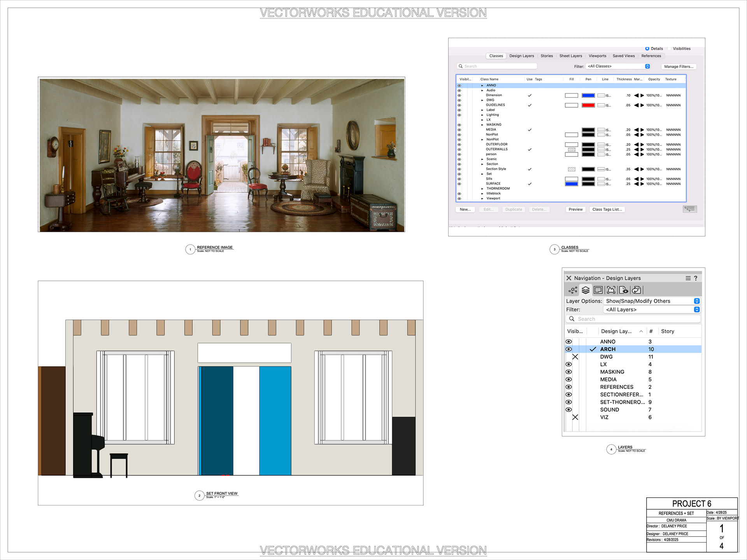Click the Manage Filters button
Viewport: 747px width, 560px height.
tap(679, 66)
